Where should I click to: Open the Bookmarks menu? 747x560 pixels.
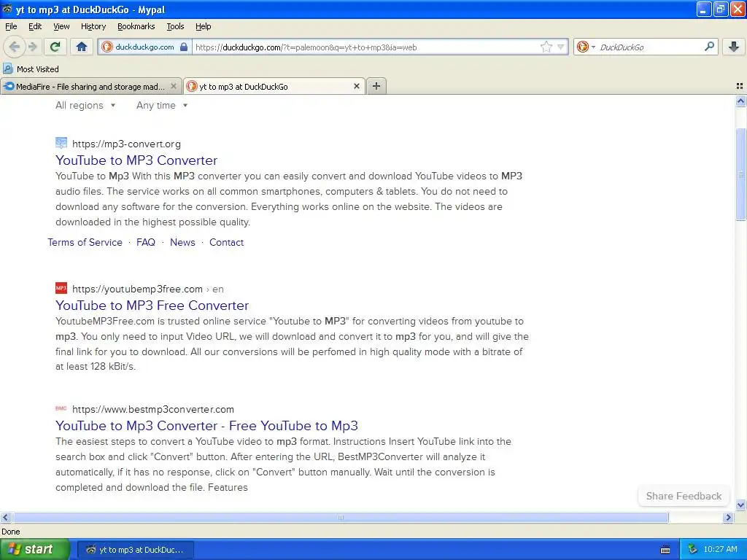[136, 26]
